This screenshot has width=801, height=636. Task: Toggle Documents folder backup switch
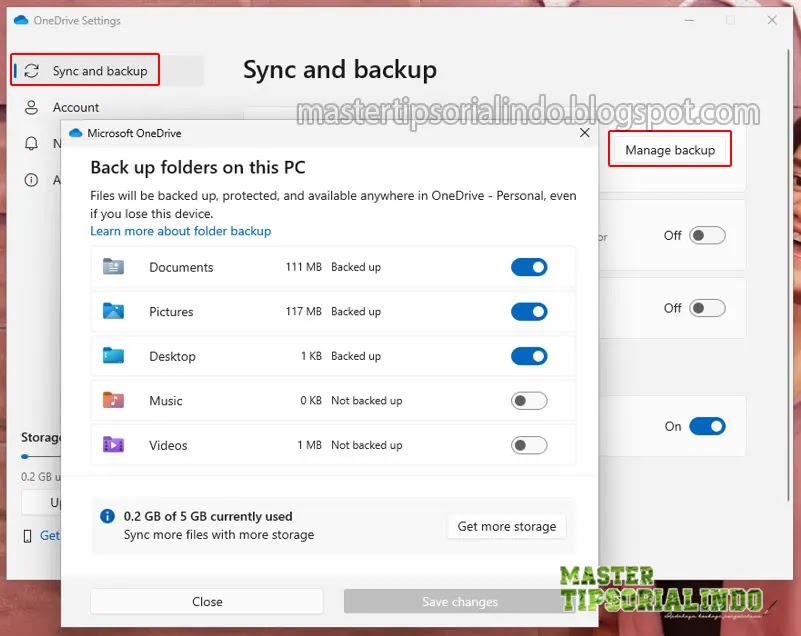[529, 267]
